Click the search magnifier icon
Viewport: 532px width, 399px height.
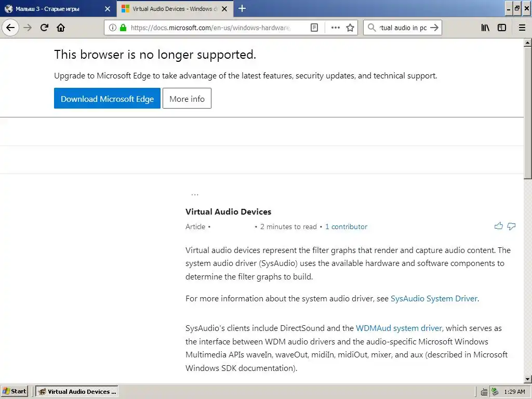coord(372,28)
